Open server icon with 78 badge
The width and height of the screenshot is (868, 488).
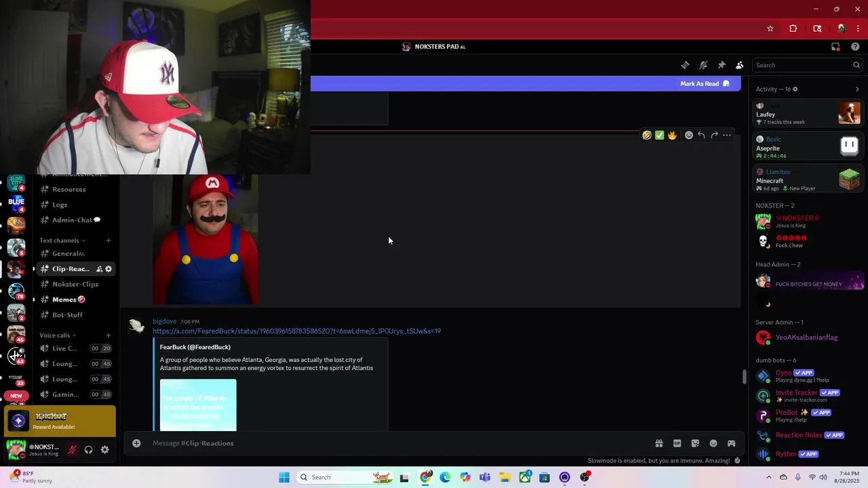(16, 290)
